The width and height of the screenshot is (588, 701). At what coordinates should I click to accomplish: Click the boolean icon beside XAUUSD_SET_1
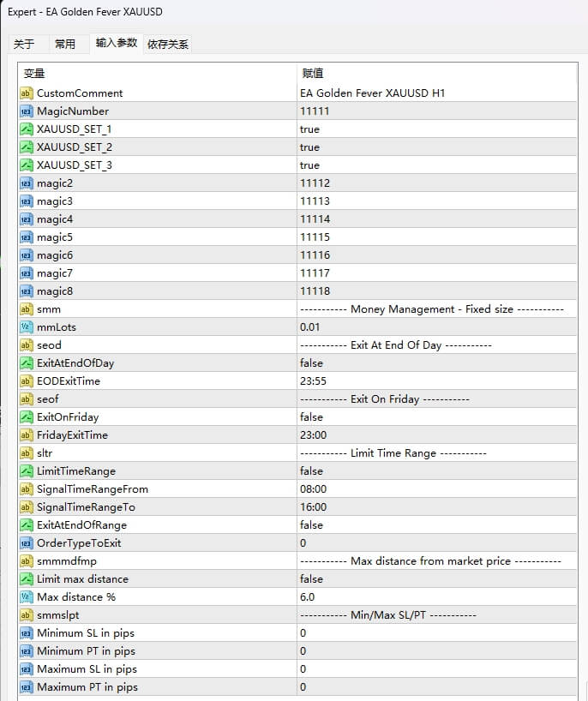click(26, 129)
